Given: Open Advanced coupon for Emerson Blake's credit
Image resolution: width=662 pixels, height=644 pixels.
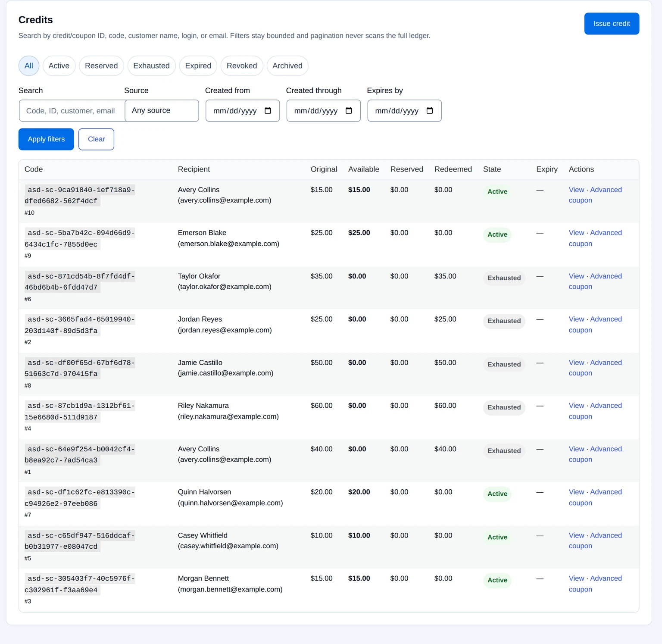Looking at the screenshot, I should pos(595,238).
